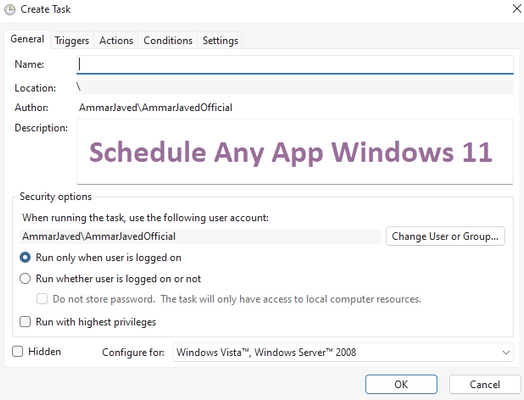
Task: Focus the Name input field
Action: click(x=295, y=64)
